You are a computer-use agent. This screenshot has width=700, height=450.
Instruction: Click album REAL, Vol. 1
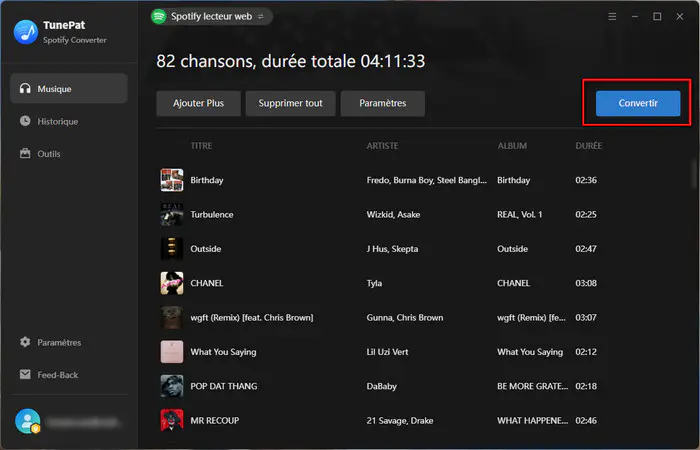520,214
